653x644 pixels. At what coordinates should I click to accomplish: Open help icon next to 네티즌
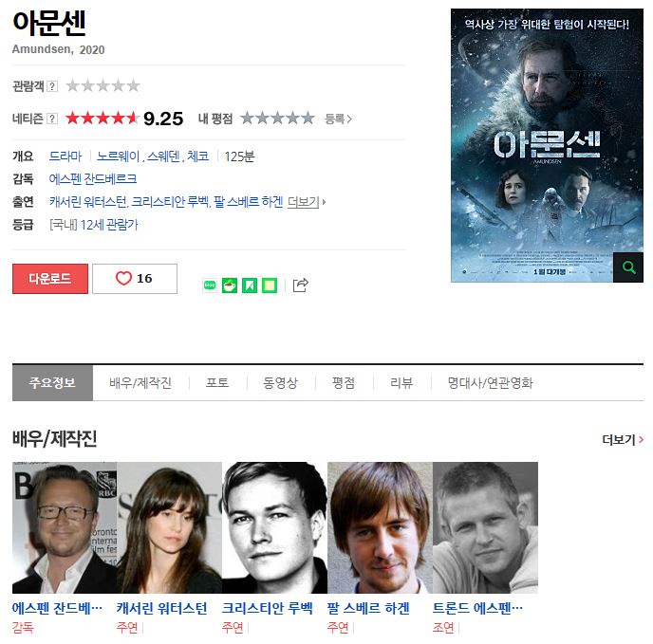coord(52,119)
